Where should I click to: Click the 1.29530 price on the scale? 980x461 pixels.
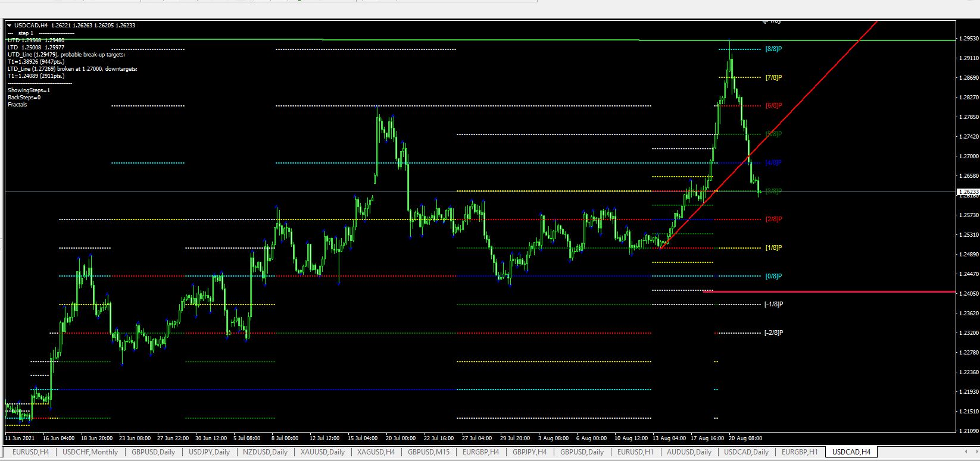(969, 39)
